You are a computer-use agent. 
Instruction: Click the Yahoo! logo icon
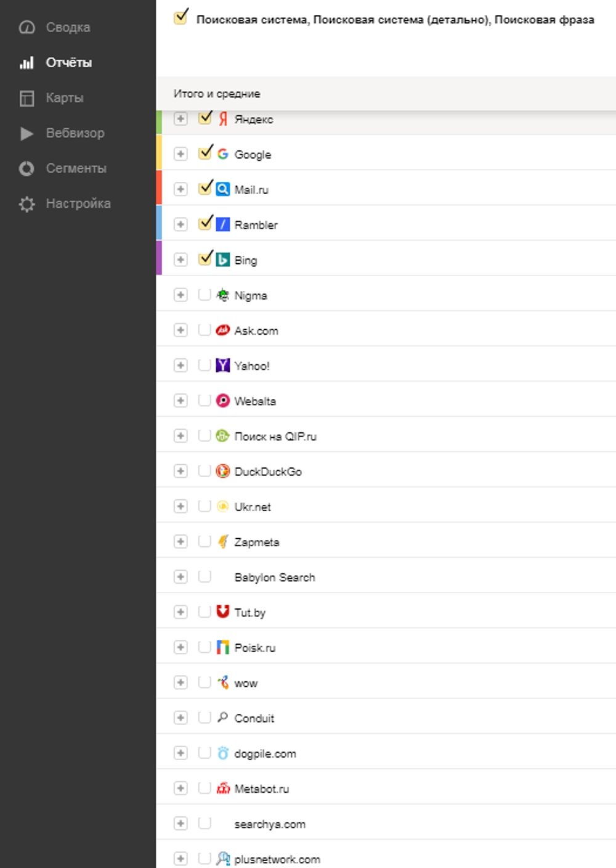pyautogui.click(x=223, y=365)
